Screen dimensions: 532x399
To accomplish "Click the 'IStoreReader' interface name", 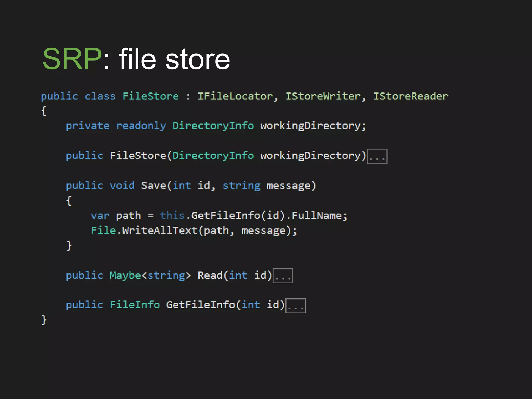I will [411, 96].
